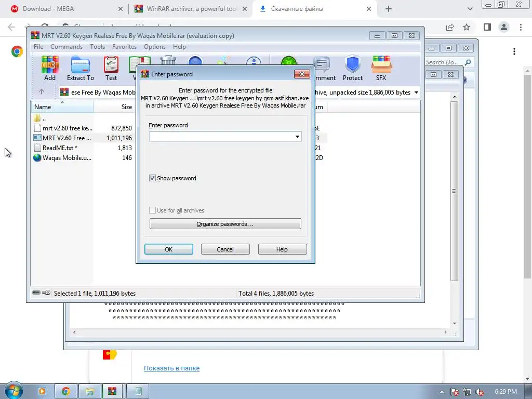
Task: Expand the Enter password dropdown arrow
Action: coord(297,137)
